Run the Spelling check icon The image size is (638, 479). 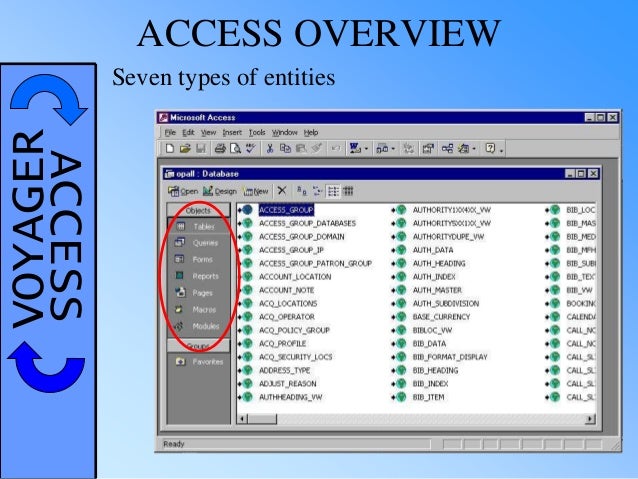click(x=250, y=148)
